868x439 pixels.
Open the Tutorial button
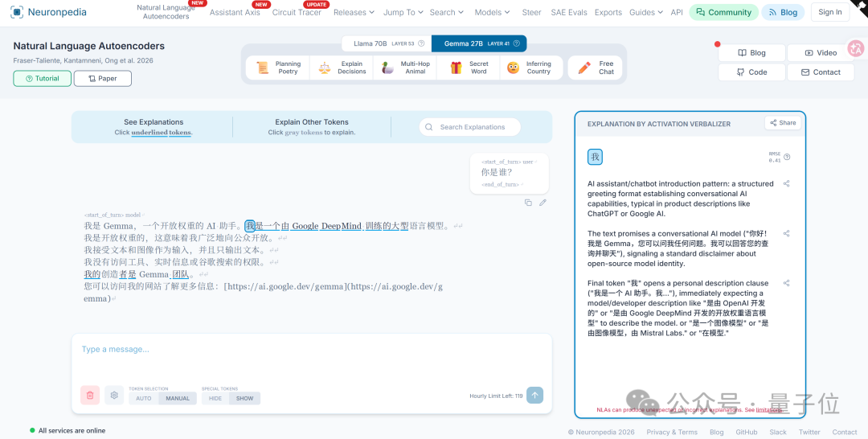point(42,79)
